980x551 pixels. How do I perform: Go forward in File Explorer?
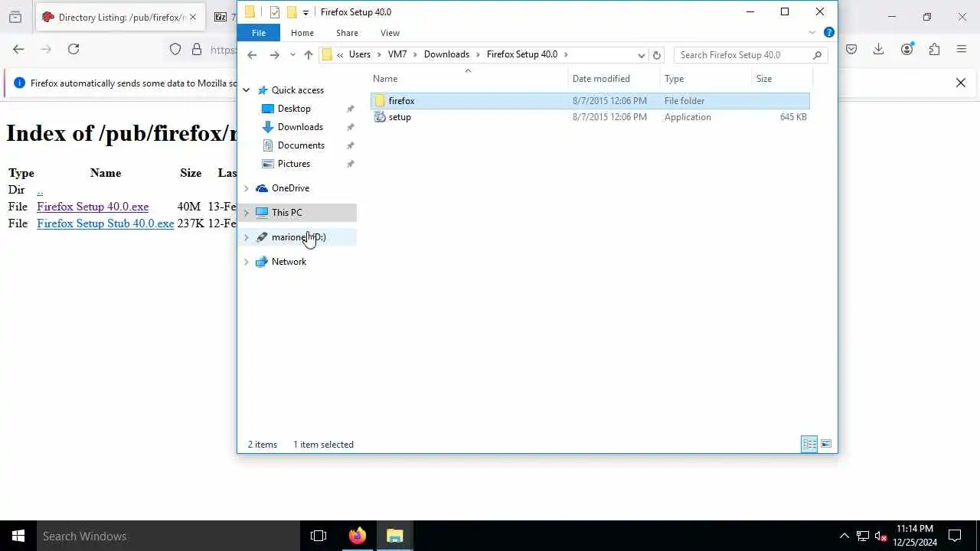pos(274,55)
